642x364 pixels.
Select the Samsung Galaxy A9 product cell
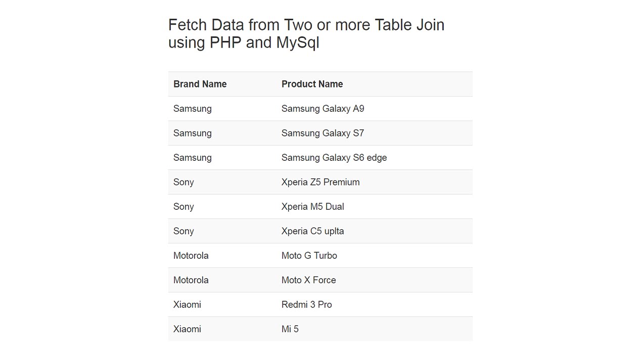pyautogui.click(x=323, y=109)
